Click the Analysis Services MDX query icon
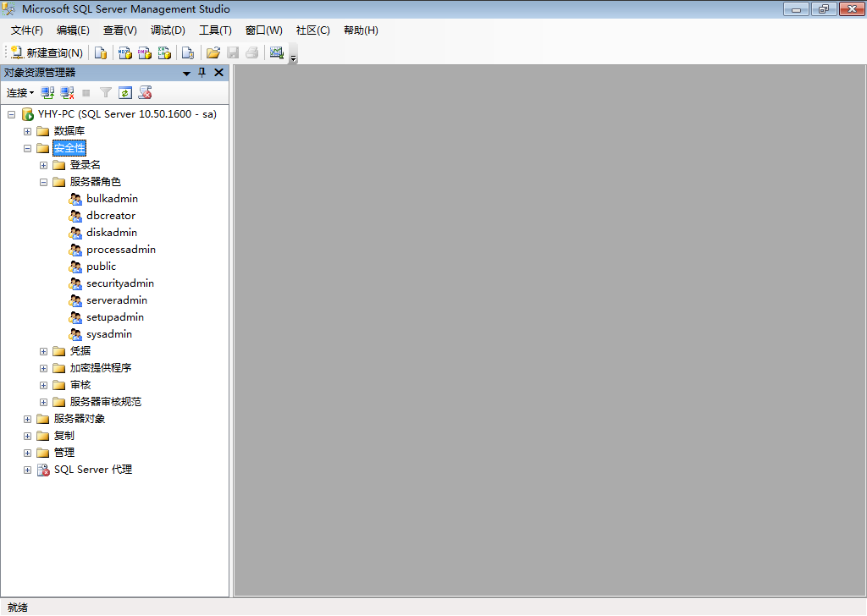Screen dimensions: 867x616 point(125,52)
